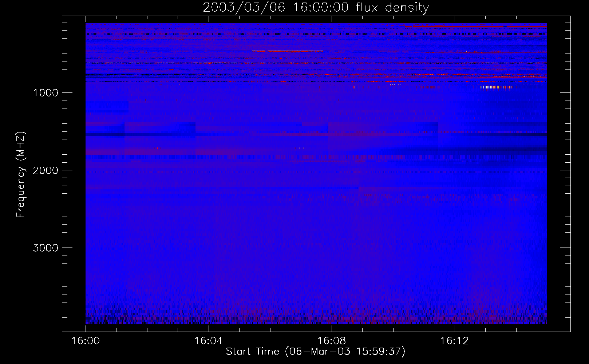Click the 16:00 time tick label
This screenshot has height=364, width=589.
click(x=86, y=341)
